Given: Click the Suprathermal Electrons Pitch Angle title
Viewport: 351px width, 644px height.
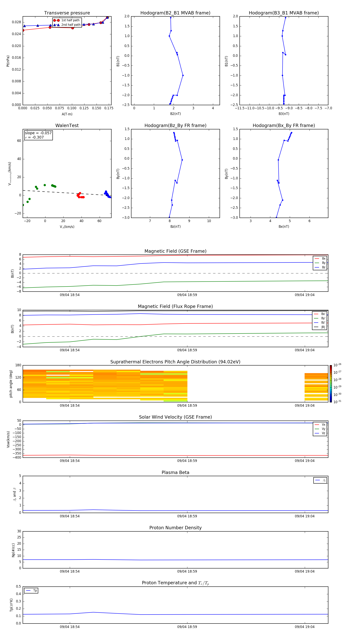Looking at the screenshot, I should pyautogui.click(x=175, y=362).
